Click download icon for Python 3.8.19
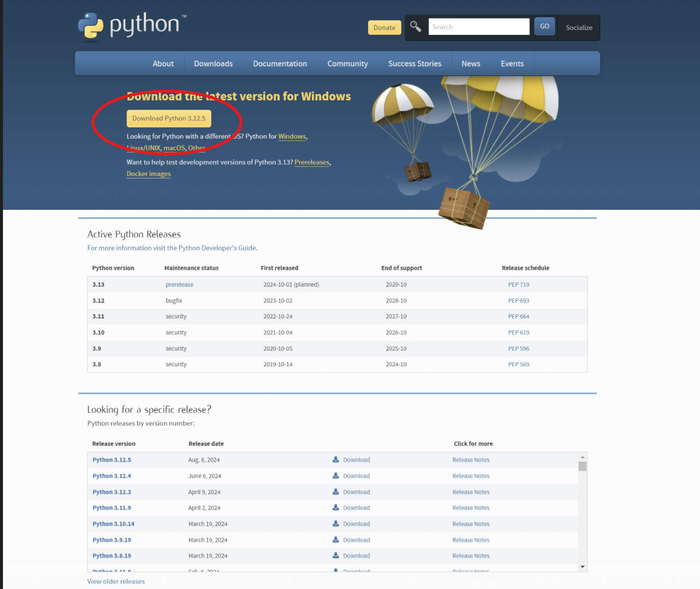The height and width of the screenshot is (589, 700). pos(335,556)
